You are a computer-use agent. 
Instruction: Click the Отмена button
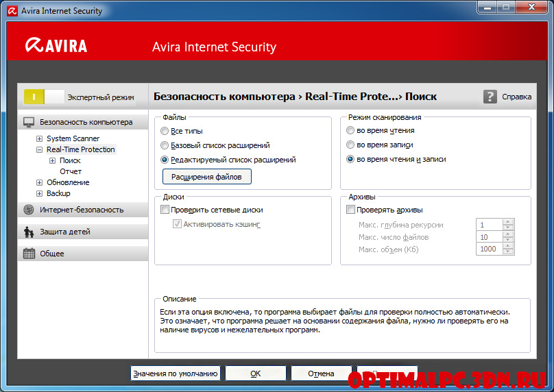321,373
